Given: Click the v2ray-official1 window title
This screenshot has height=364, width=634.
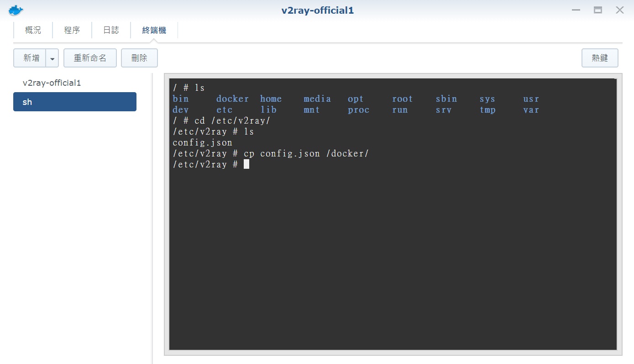Looking at the screenshot, I should [317, 10].
